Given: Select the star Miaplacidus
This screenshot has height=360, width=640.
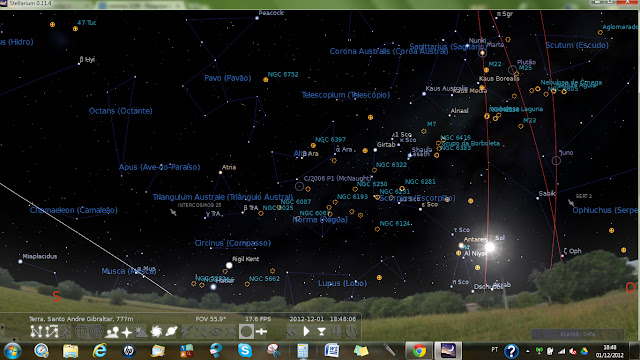Looking at the screenshot, I should click(20, 261).
